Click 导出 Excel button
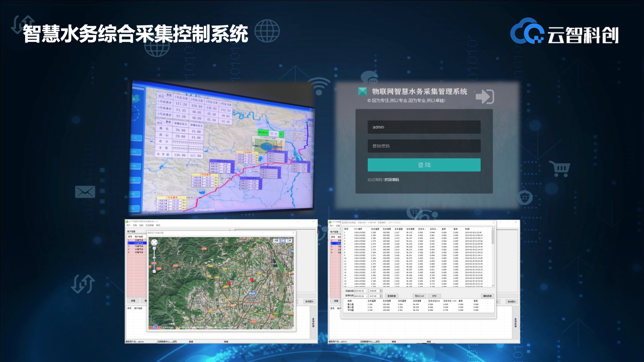This screenshot has height=362, width=644. (x=419, y=296)
